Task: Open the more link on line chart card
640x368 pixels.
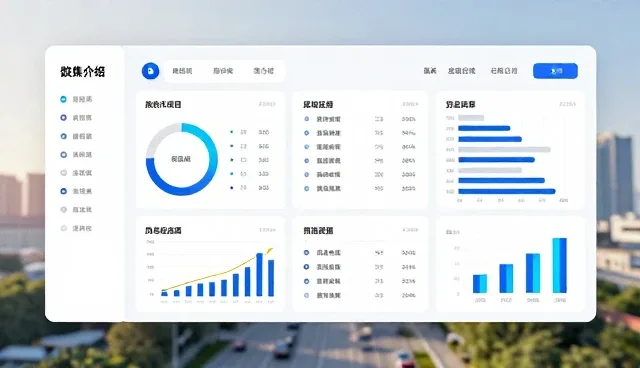Action: [x=267, y=230]
